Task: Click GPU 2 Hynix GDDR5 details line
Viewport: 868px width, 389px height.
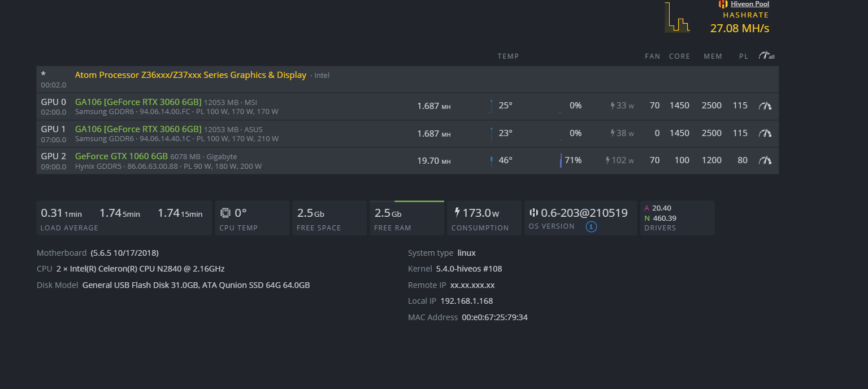Action: 168,167
